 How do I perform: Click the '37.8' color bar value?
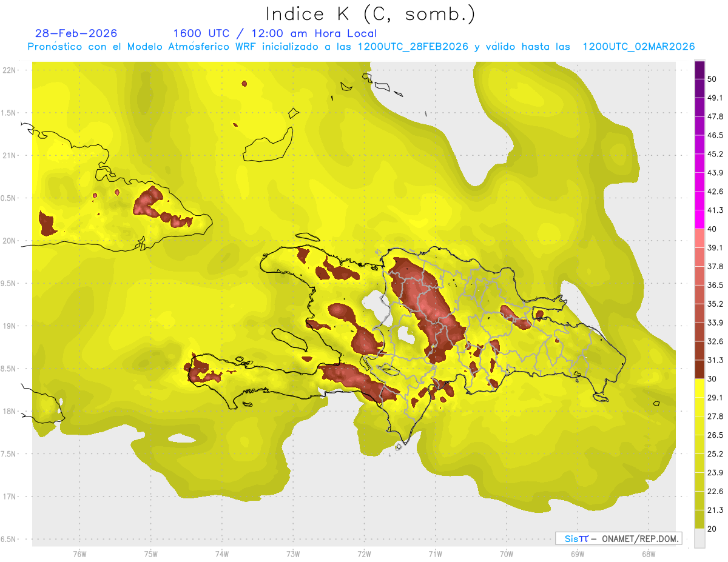pyautogui.click(x=715, y=267)
